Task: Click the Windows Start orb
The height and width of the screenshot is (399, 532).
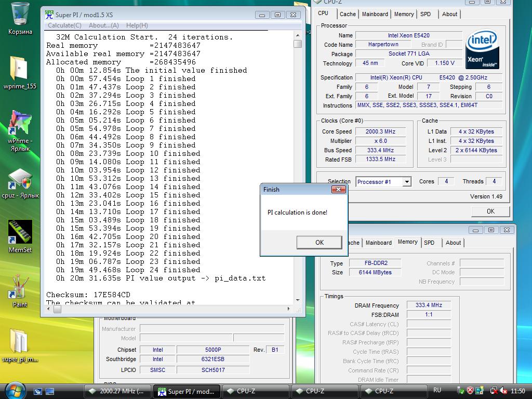Action: pos(15,391)
